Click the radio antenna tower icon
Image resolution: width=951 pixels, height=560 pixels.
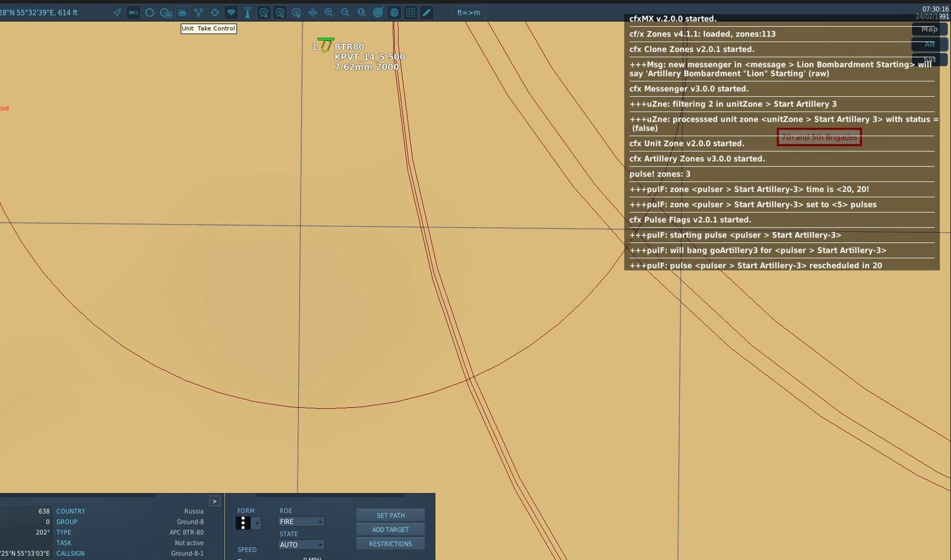247,13
